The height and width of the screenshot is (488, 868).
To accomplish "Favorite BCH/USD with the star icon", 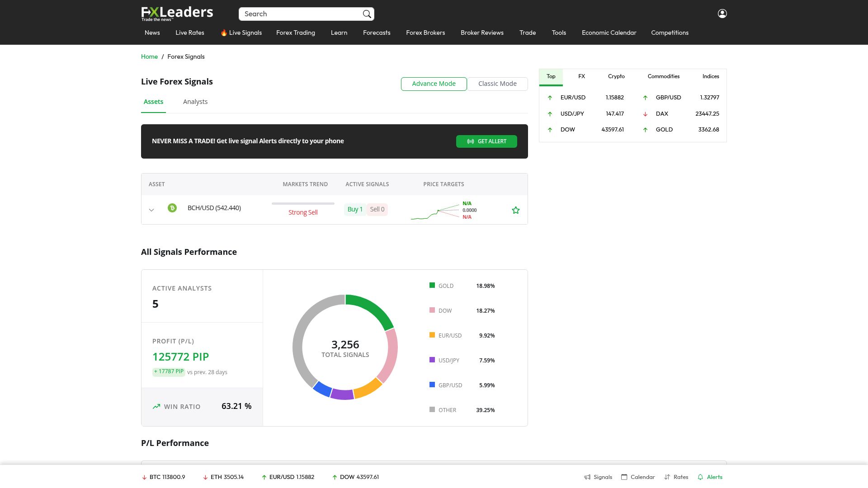I will (x=516, y=210).
